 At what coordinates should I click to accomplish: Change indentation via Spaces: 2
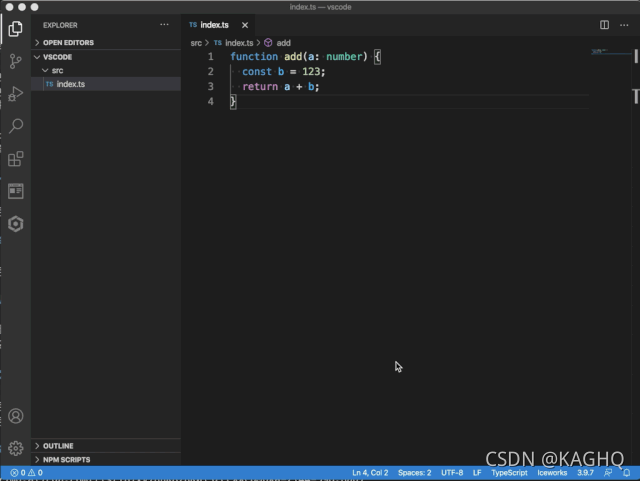414,473
